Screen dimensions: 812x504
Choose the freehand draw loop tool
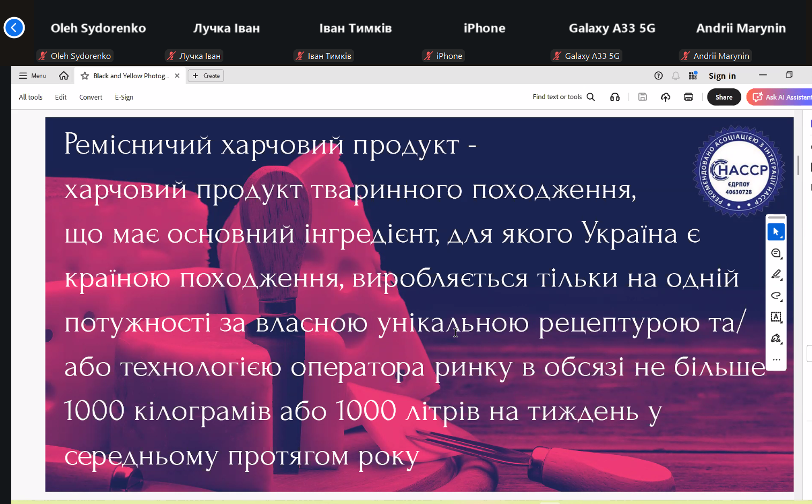(776, 296)
